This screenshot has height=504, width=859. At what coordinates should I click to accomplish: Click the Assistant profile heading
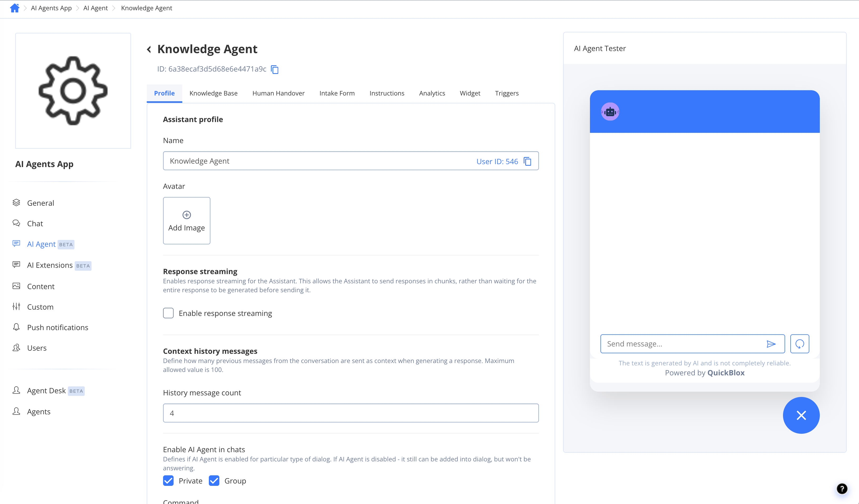[x=193, y=119]
